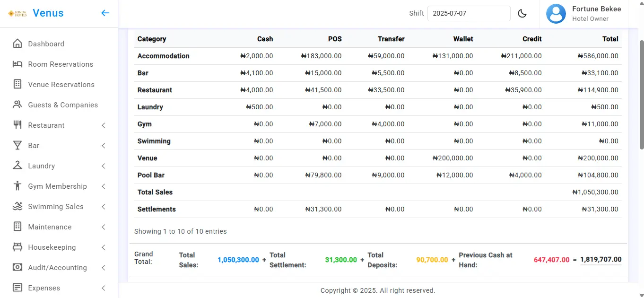
Task: Click the Housekeeping icon
Action: tap(17, 247)
